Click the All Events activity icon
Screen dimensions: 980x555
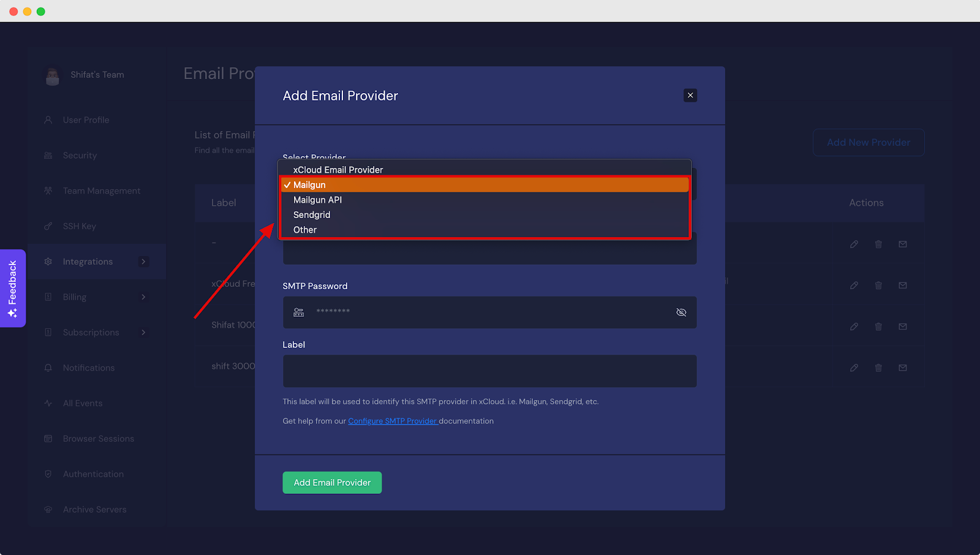(48, 403)
